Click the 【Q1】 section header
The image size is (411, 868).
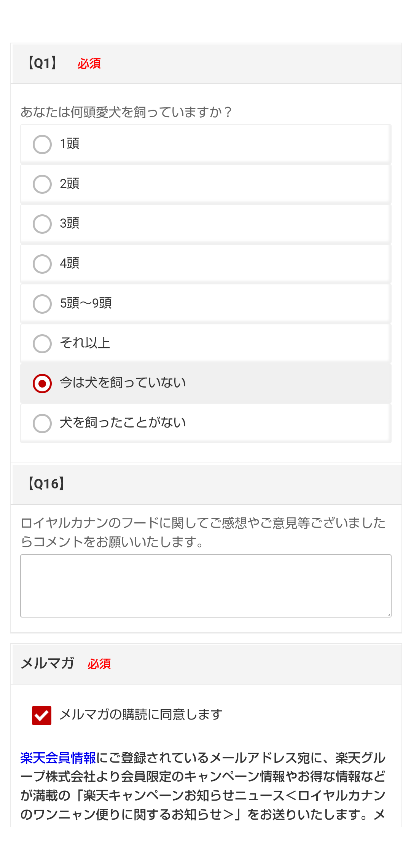[x=42, y=63]
